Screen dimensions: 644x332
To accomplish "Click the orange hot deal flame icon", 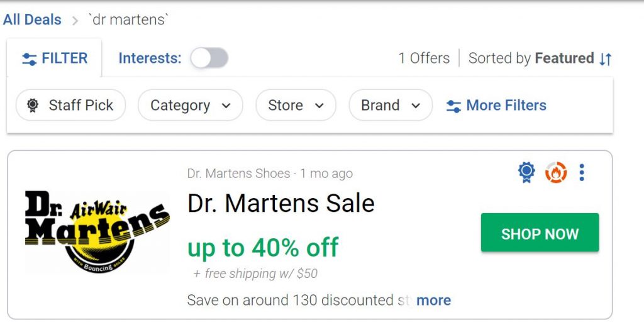I will 555,172.
